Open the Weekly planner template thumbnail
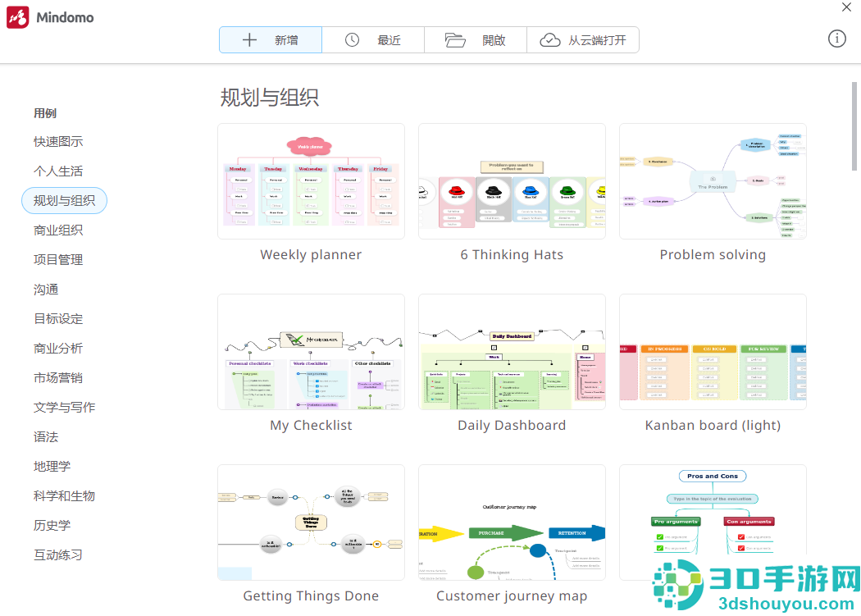The image size is (861, 616). (x=311, y=181)
